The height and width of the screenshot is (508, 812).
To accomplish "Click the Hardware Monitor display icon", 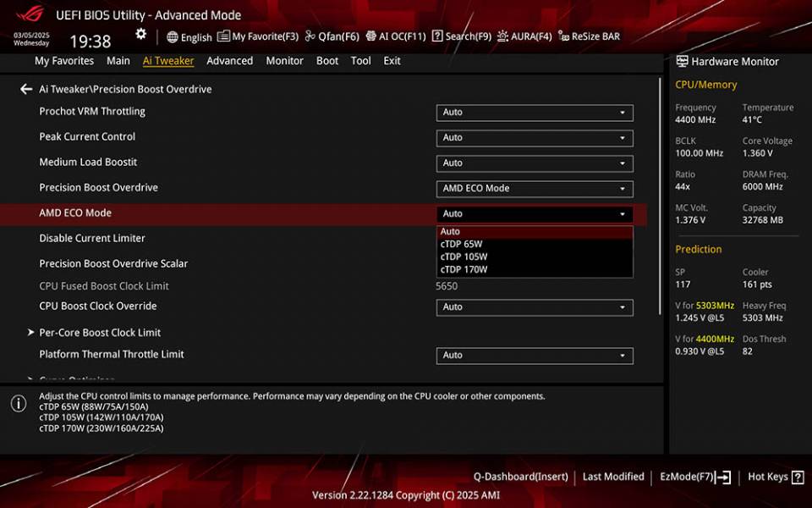I will click(682, 61).
